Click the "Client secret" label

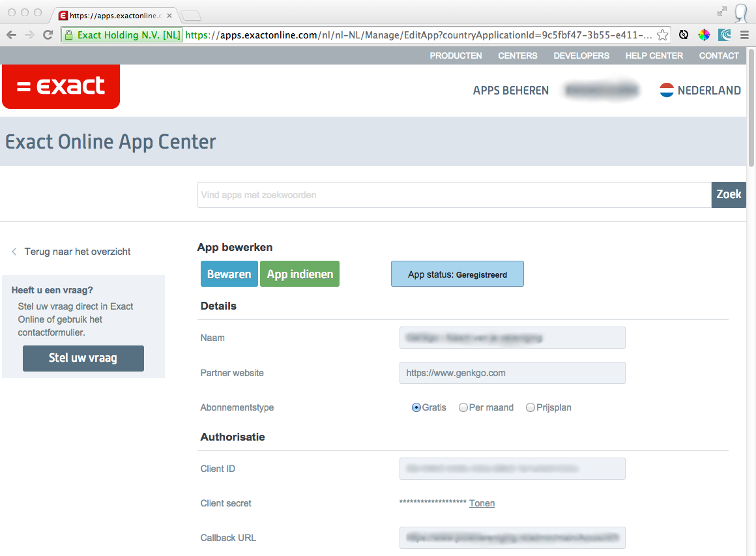(x=225, y=503)
